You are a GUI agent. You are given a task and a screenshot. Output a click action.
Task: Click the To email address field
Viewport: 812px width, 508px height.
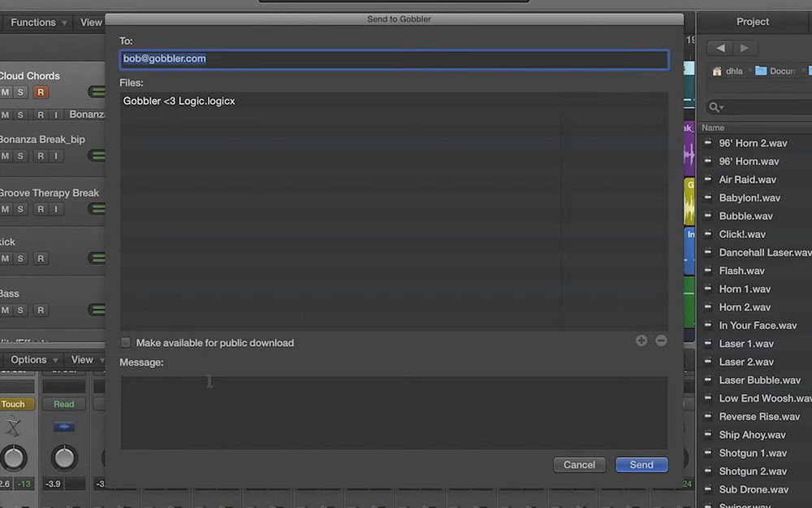(394, 59)
